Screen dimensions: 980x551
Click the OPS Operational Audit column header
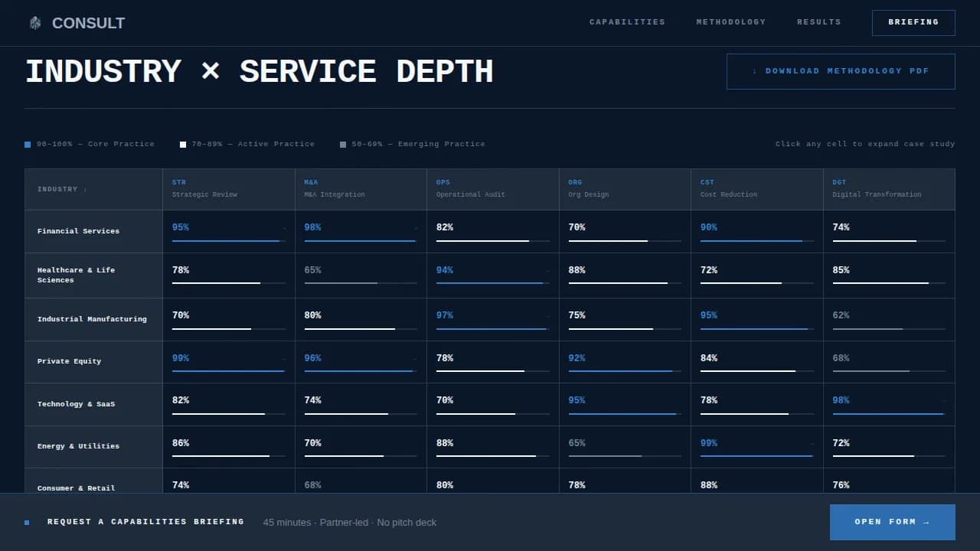tap(493, 189)
